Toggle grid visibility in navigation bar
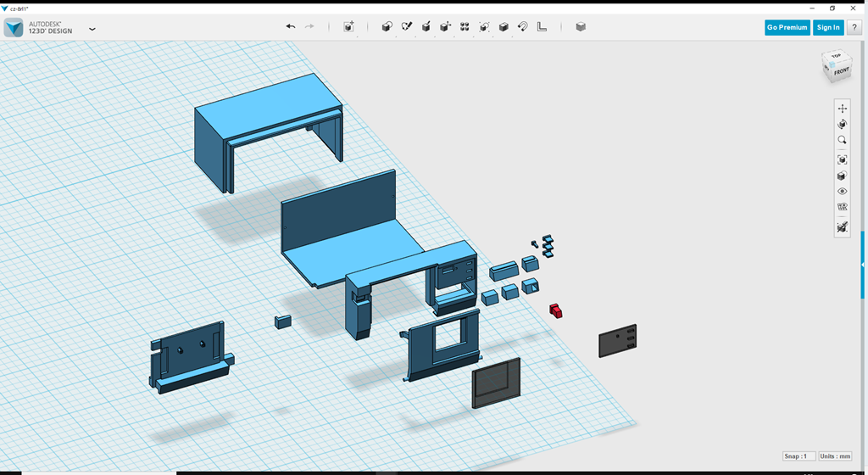868x475 pixels. (842, 207)
